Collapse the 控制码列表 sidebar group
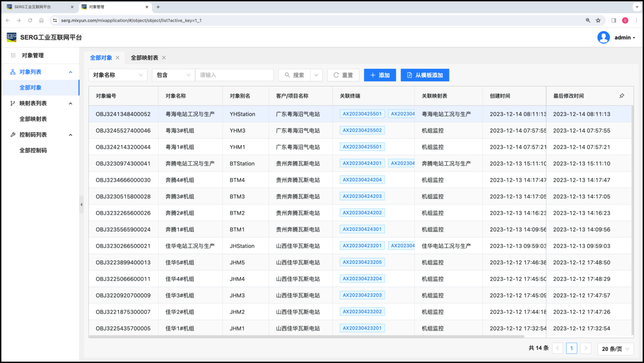The height and width of the screenshot is (363, 644). pyautogui.click(x=70, y=135)
